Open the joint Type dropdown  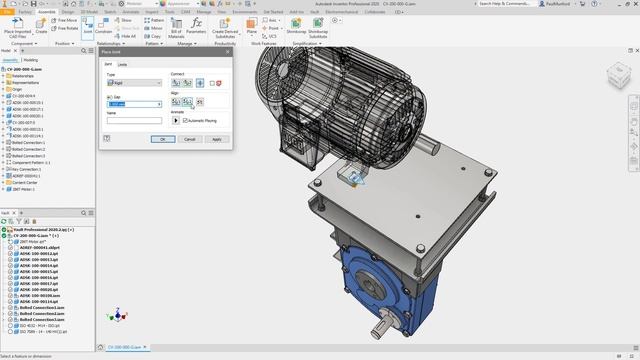[x=134, y=83]
